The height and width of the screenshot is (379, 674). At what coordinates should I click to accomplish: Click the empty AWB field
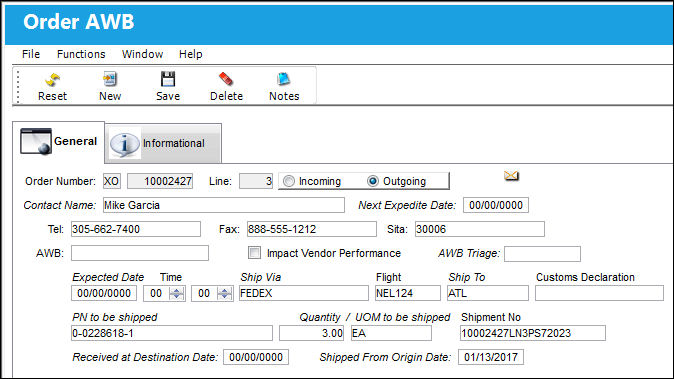click(x=140, y=253)
